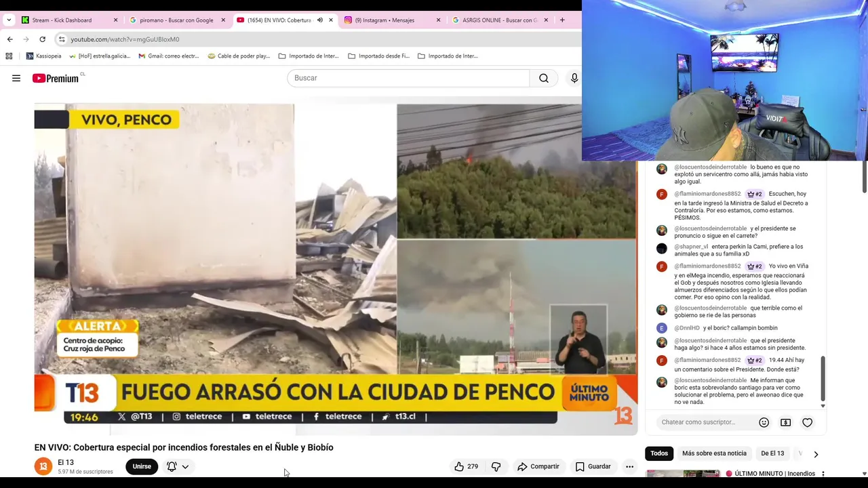Close the Instagram Mensajes tab
Viewport: 868px width, 488px height.
[438, 20]
